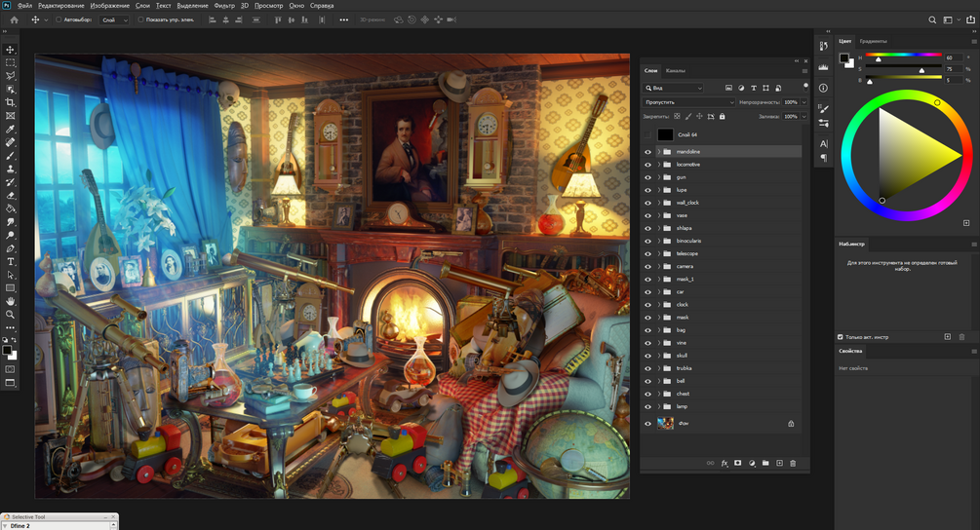Click the Home icon in options bar
The image size is (980, 530).
point(15,20)
